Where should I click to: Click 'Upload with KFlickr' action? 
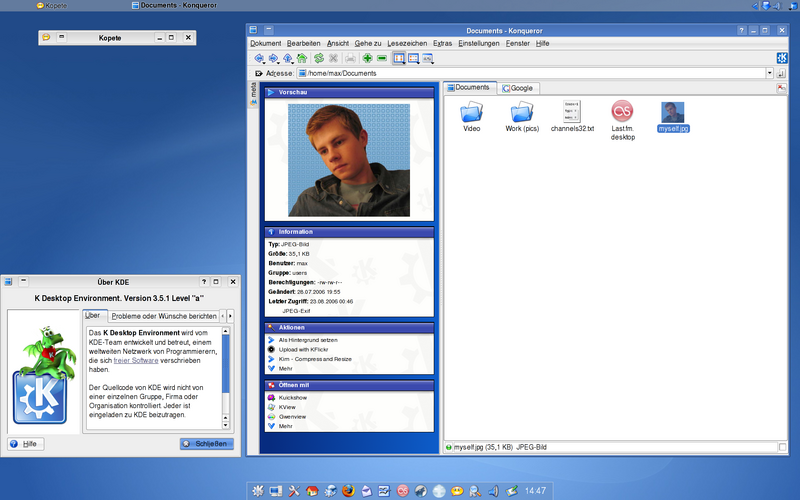[x=303, y=349]
